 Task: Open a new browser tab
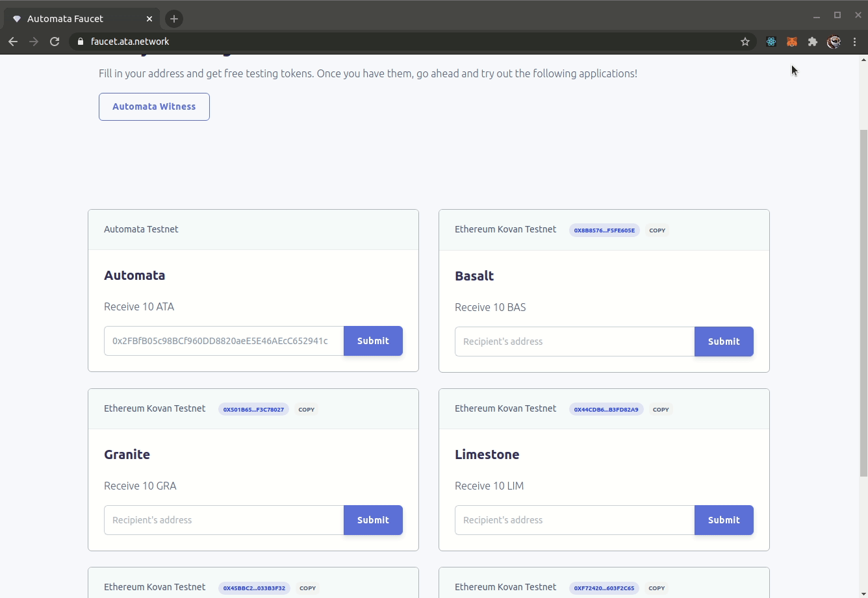173,19
